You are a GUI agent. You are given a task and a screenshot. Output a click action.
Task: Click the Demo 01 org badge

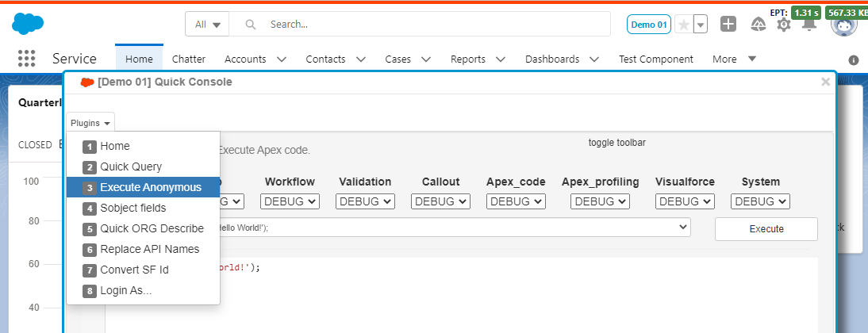pos(649,25)
